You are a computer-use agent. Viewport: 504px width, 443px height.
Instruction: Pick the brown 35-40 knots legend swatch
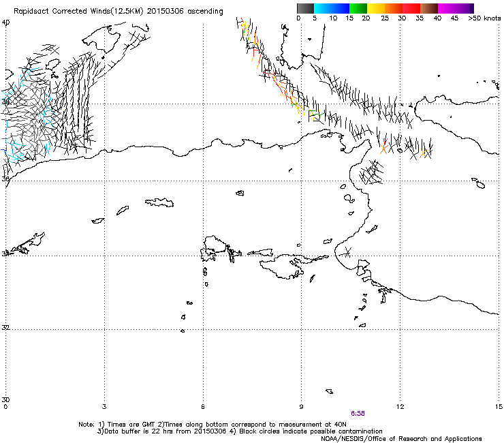click(429, 8)
